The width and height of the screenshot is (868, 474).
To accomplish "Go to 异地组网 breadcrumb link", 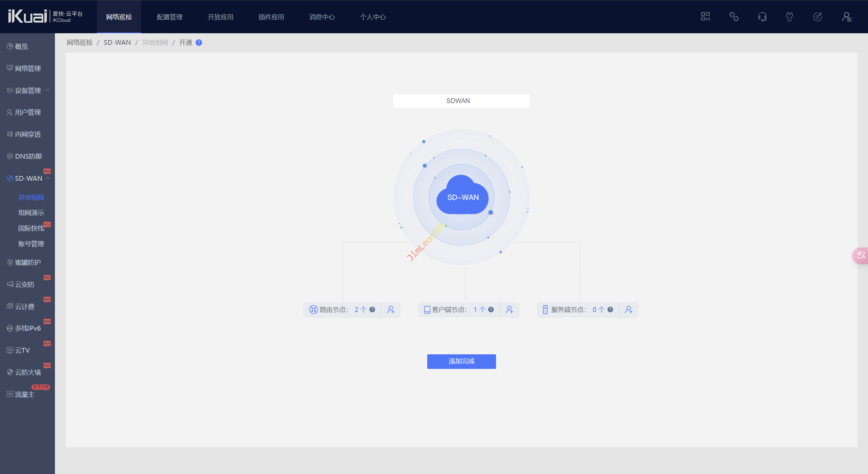I will (x=155, y=42).
